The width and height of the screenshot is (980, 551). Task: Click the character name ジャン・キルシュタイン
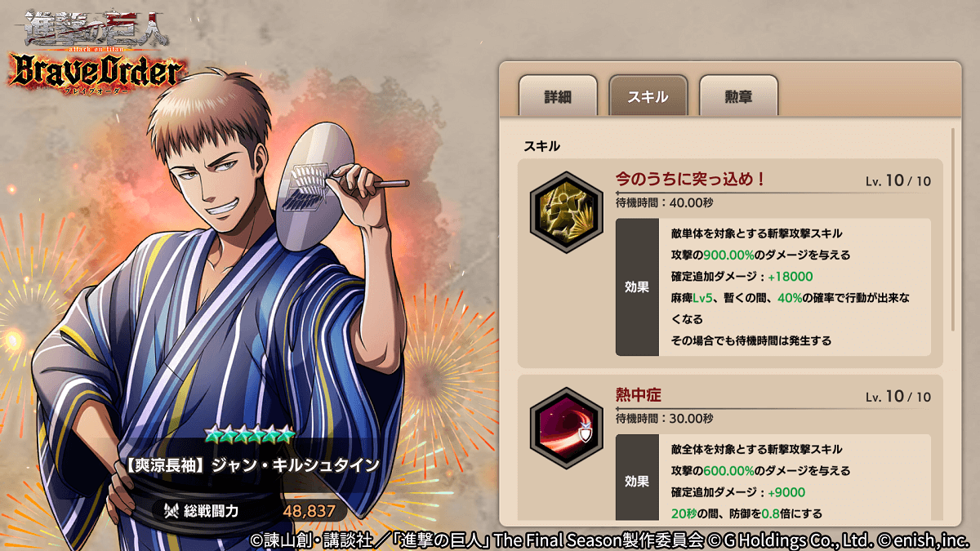pos(296,465)
